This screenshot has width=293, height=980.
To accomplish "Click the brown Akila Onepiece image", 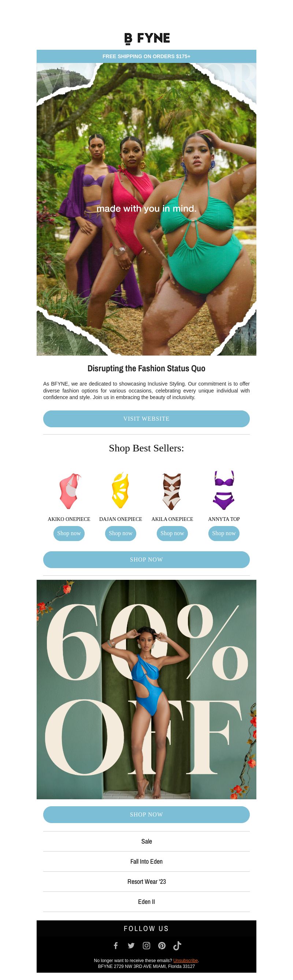I will click(x=172, y=491).
